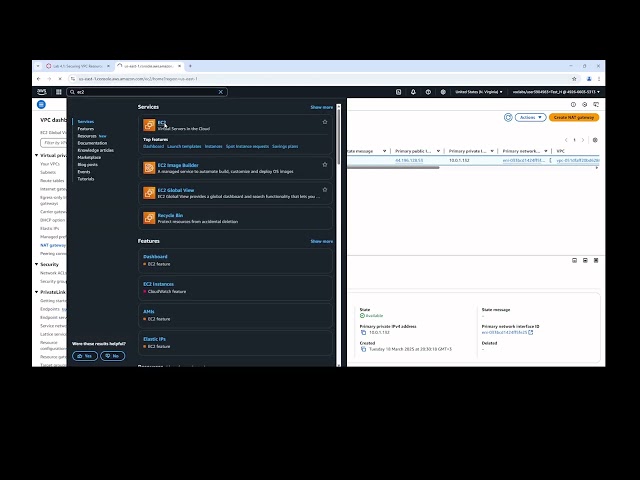This screenshot has height=480, width=640.
Task: Collapse the Security section in VPC sidebar
Action: pyautogui.click(x=37, y=264)
